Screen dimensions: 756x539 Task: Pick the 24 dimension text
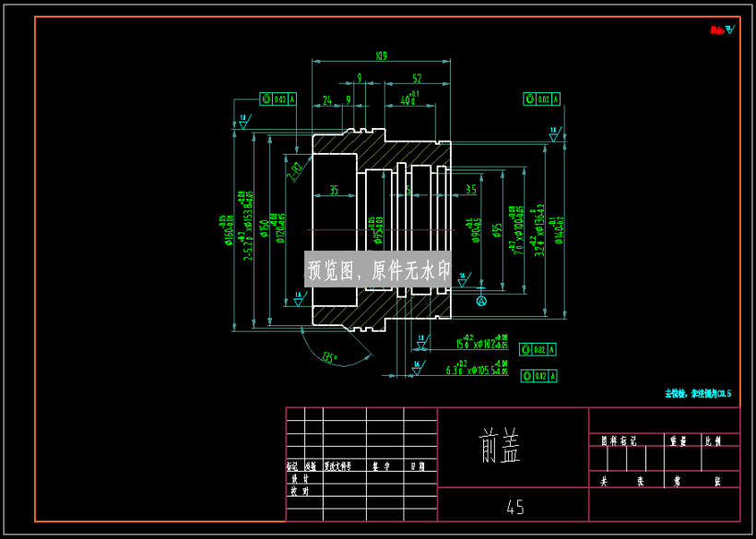(327, 100)
